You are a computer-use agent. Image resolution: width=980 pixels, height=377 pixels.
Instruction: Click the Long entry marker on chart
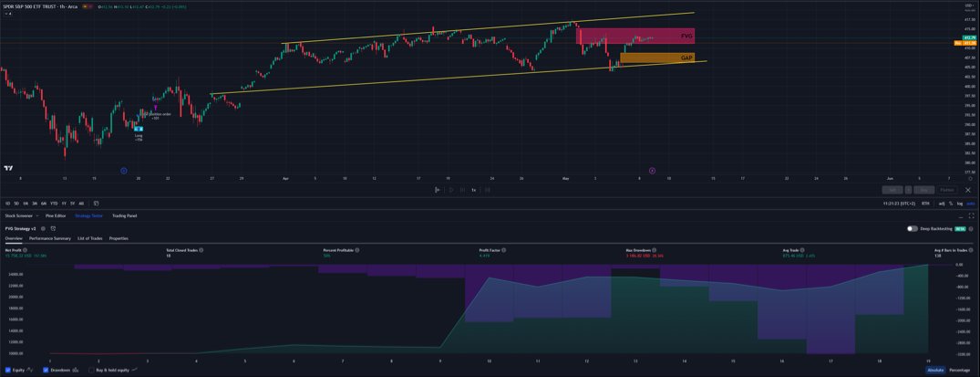tap(139, 129)
